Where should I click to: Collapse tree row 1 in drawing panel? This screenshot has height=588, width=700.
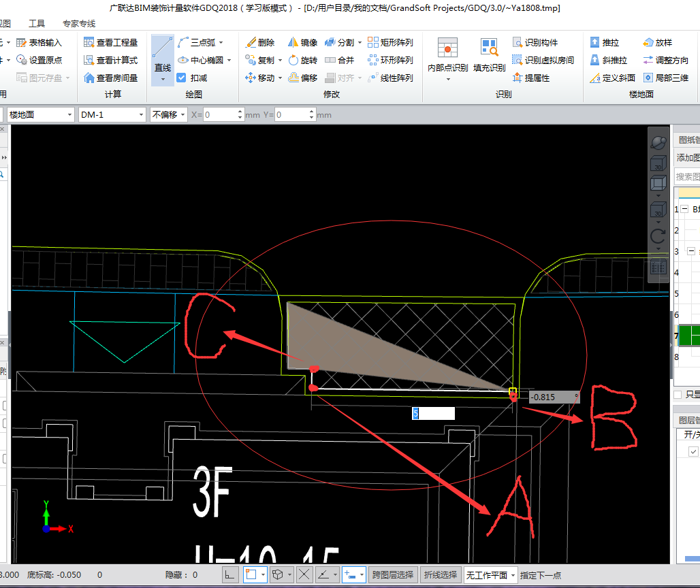click(685, 209)
